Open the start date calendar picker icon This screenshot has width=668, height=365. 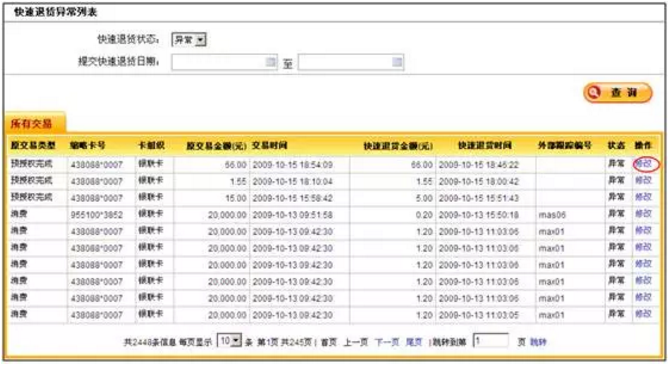[x=271, y=62]
